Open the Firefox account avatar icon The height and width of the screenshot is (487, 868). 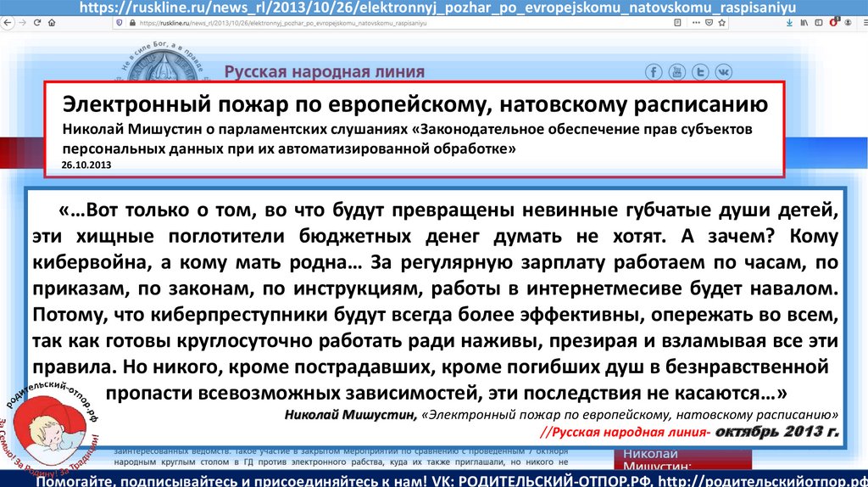pos(848,23)
